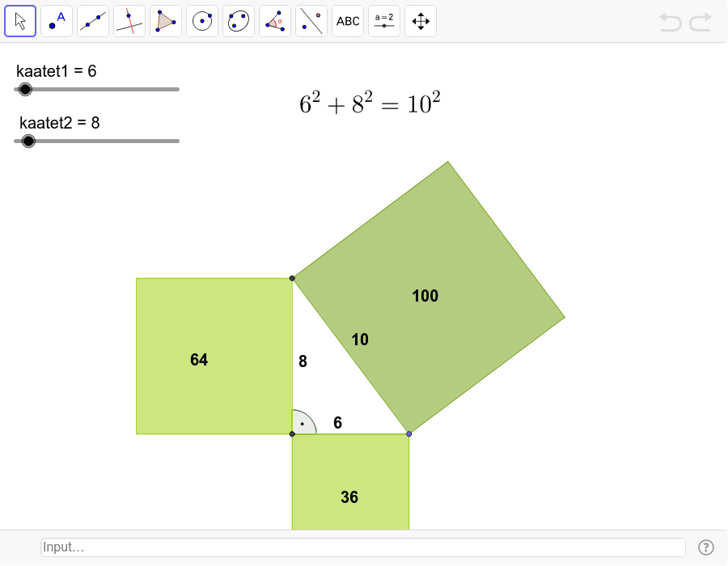Click the side length label 6
728x566 pixels.
337,423
